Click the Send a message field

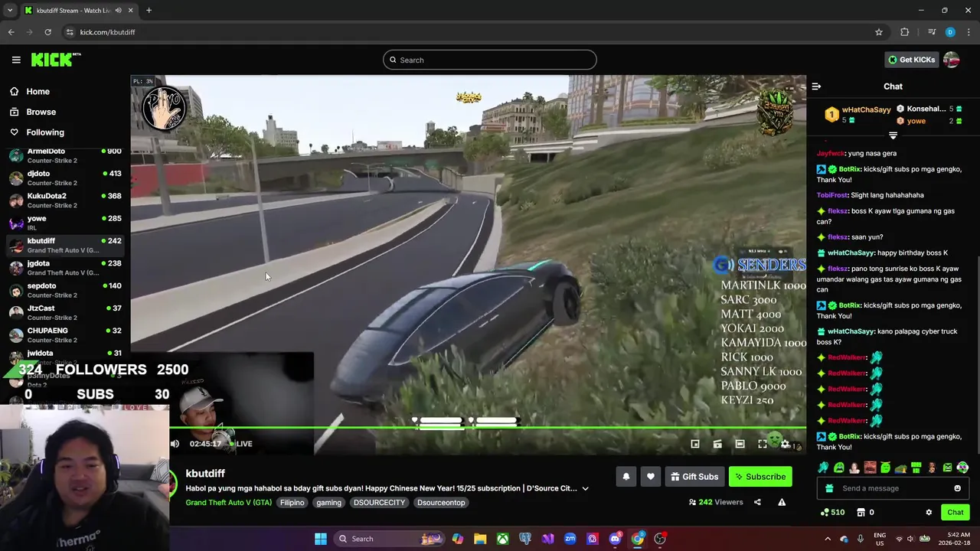[892, 488]
